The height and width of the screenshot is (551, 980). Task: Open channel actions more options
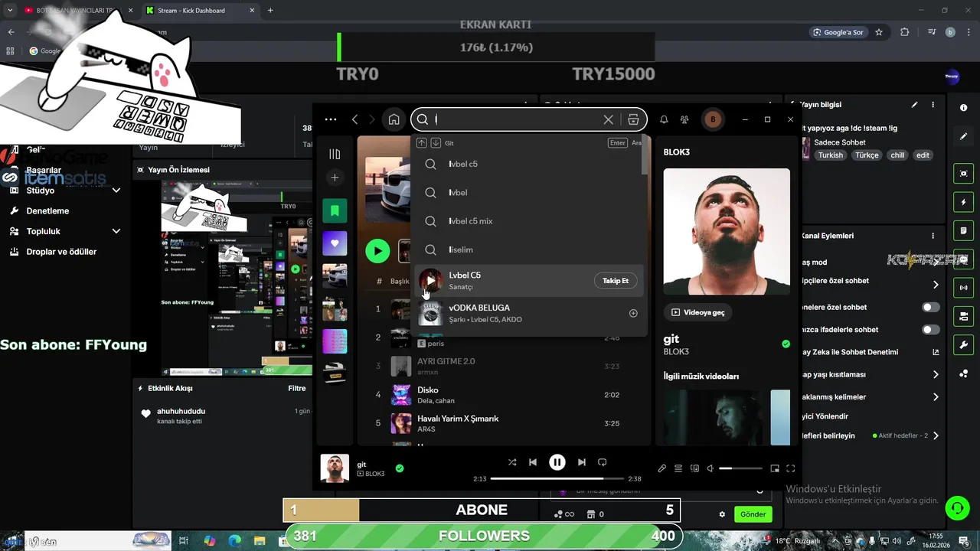coord(933,236)
